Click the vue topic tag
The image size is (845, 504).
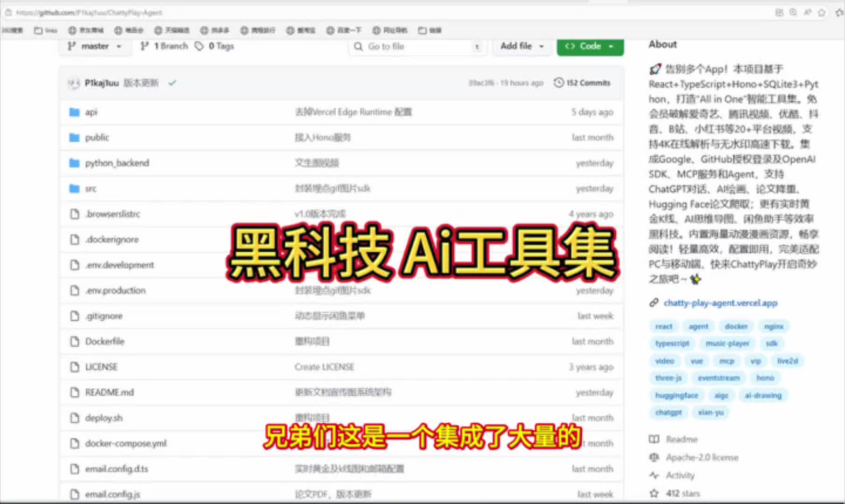click(x=697, y=361)
